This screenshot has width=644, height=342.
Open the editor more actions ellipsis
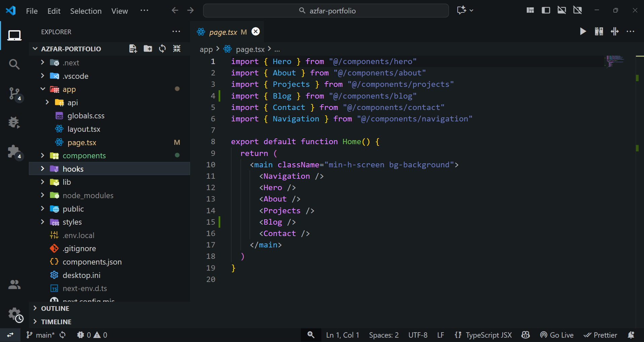[631, 32]
